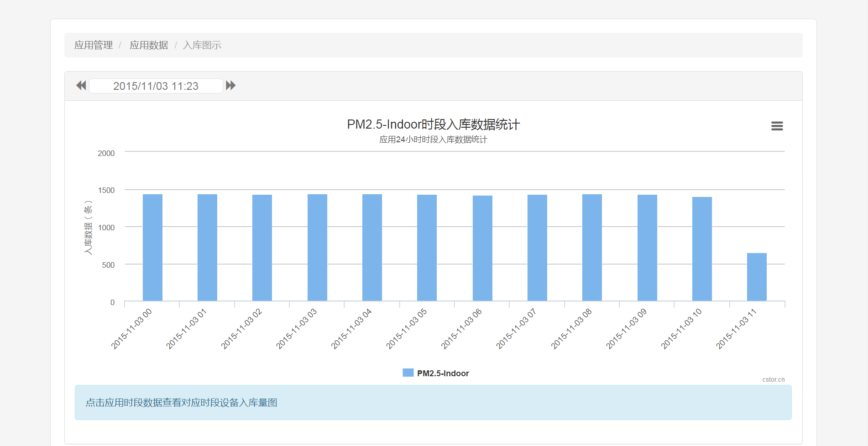Select the short bar for 2015-11-03 11
868x446 pixels.
pyautogui.click(x=757, y=277)
